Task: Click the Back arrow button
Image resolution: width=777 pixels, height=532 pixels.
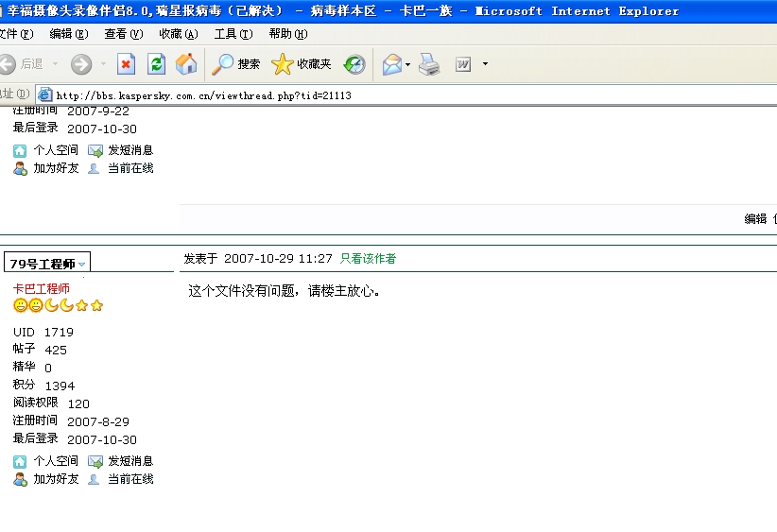Action: click(8, 64)
